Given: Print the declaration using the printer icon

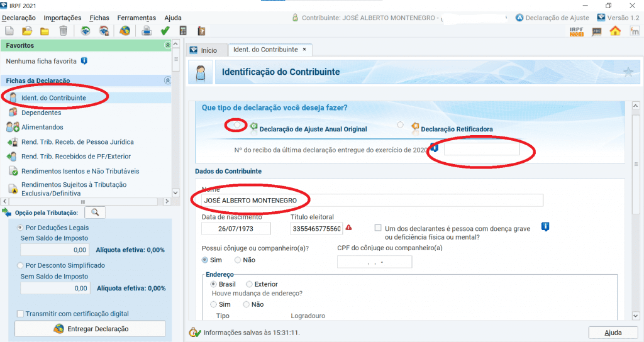Looking at the screenshot, I should [x=147, y=31].
